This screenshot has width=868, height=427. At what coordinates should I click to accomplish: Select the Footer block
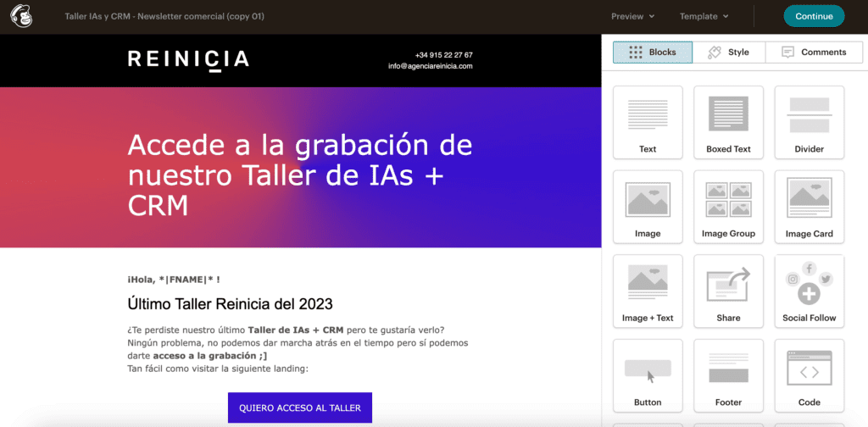pos(728,375)
